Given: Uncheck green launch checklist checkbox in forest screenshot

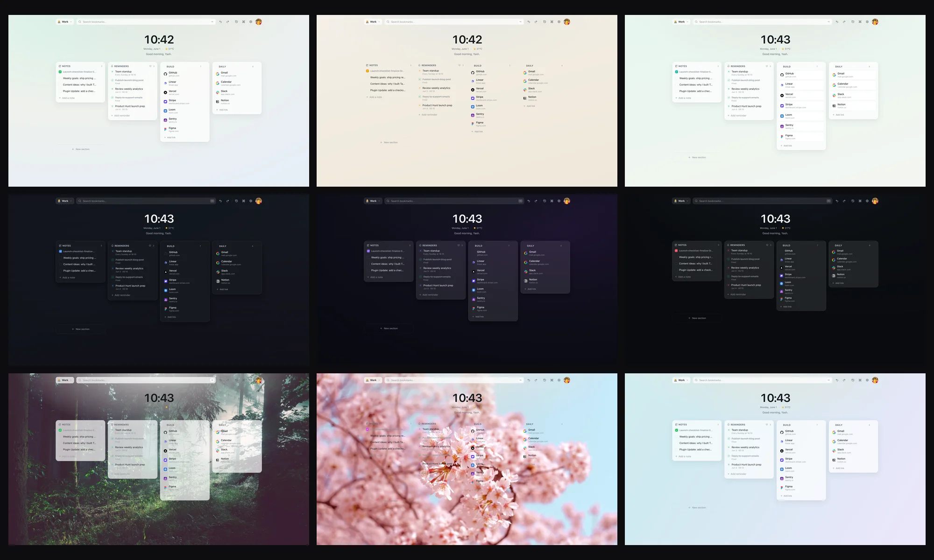Looking at the screenshot, I should coord(60,430).
